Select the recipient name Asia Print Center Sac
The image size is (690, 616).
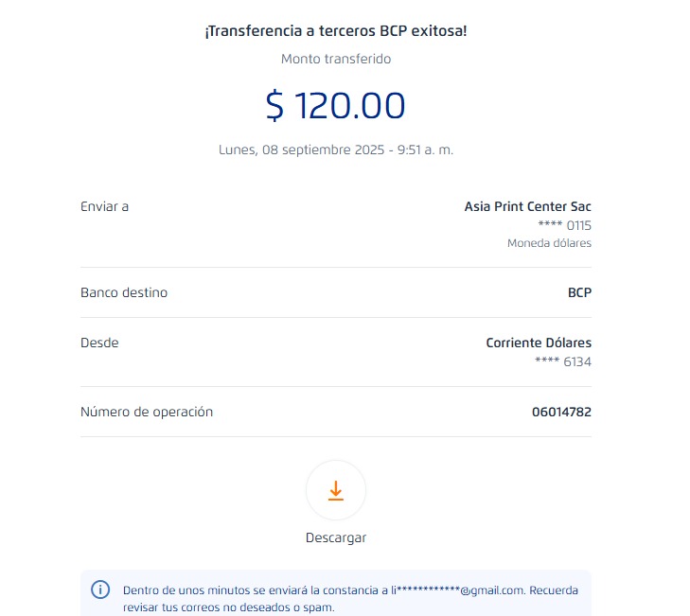coord(527,206)
